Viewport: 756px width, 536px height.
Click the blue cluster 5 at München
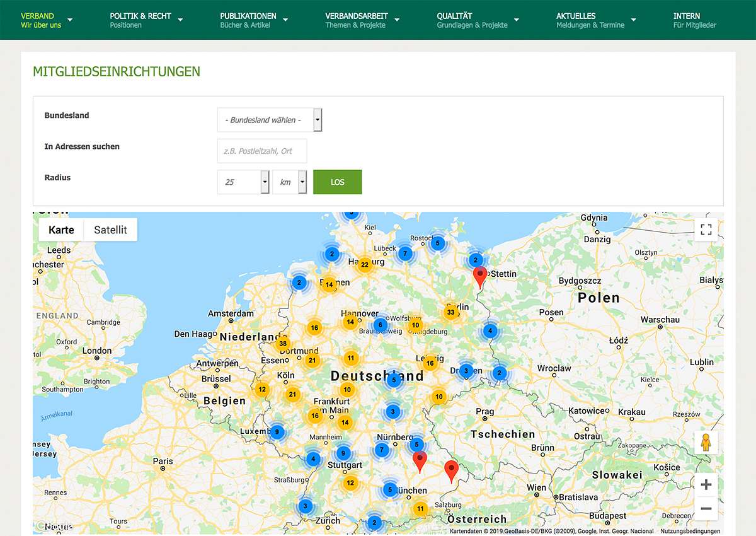click(389, 489)
